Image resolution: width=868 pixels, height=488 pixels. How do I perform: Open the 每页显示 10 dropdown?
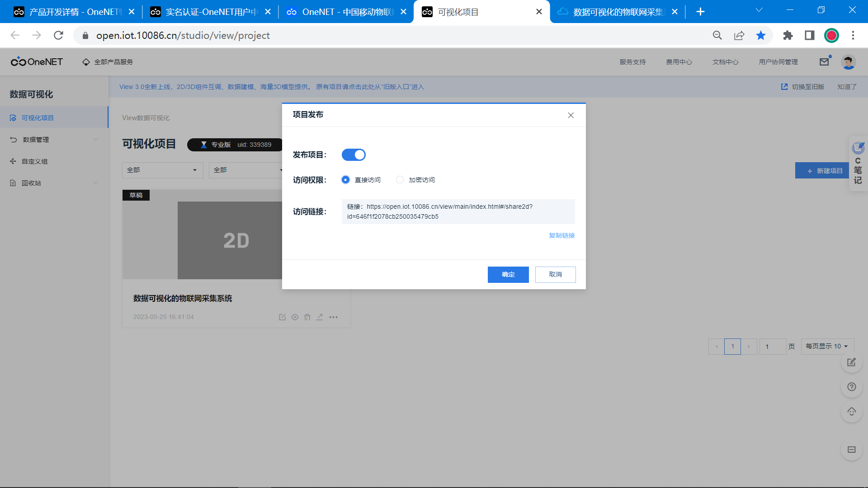827,346
